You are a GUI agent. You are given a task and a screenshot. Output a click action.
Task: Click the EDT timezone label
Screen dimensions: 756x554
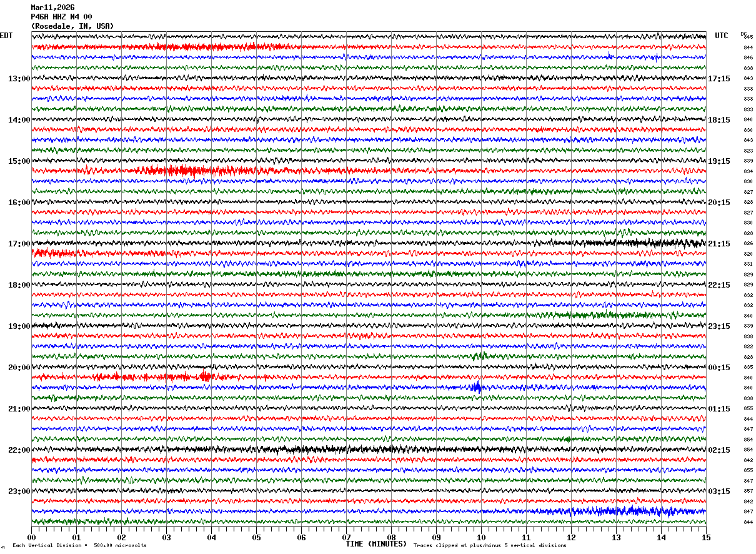click(6, 36)
